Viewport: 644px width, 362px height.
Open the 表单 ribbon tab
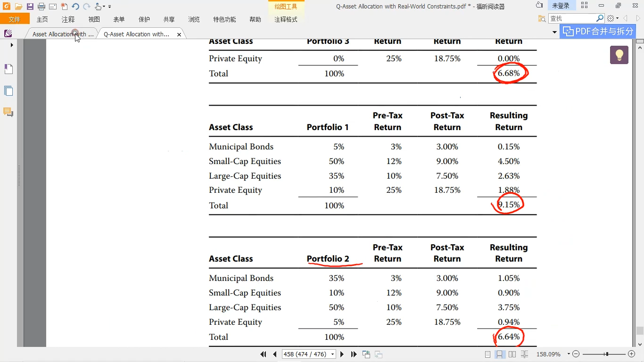[119, 19]
